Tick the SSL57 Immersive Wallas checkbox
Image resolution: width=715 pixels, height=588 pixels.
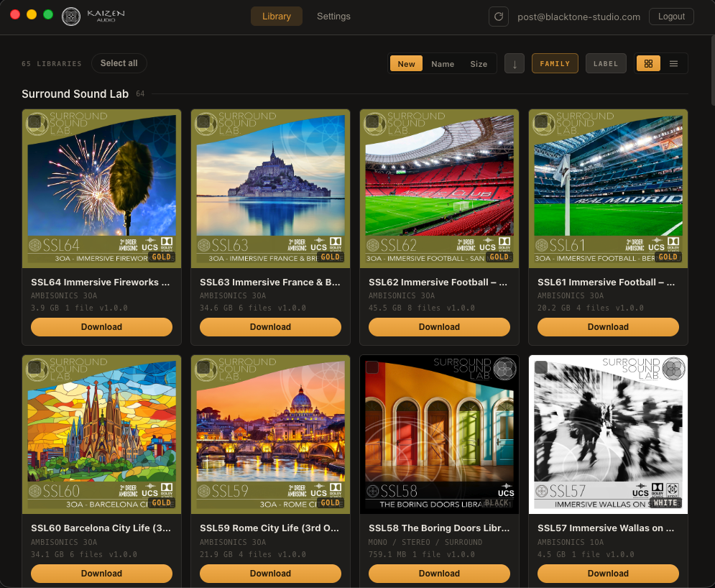(541, 367)
